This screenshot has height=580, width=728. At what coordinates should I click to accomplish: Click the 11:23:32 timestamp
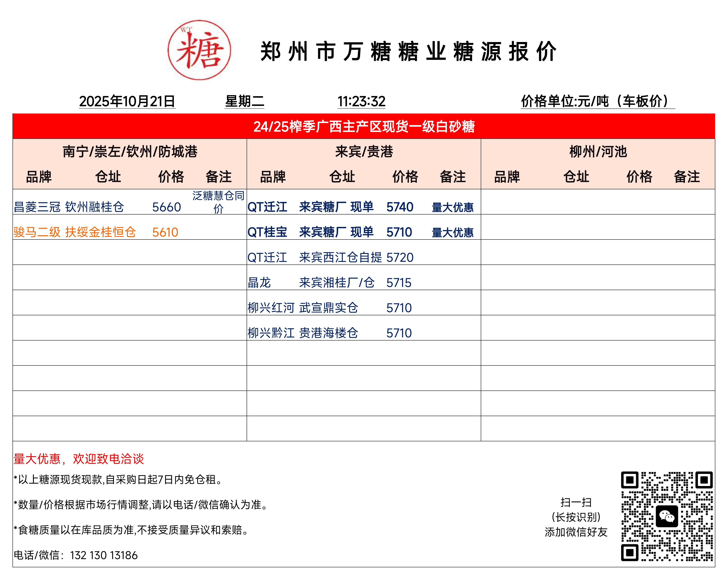tap(361, 101)
